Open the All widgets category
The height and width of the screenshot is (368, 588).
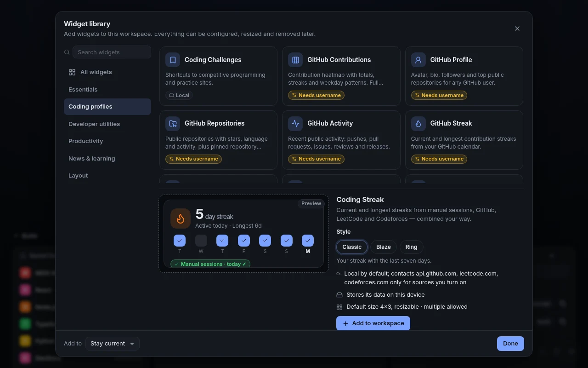107,72
